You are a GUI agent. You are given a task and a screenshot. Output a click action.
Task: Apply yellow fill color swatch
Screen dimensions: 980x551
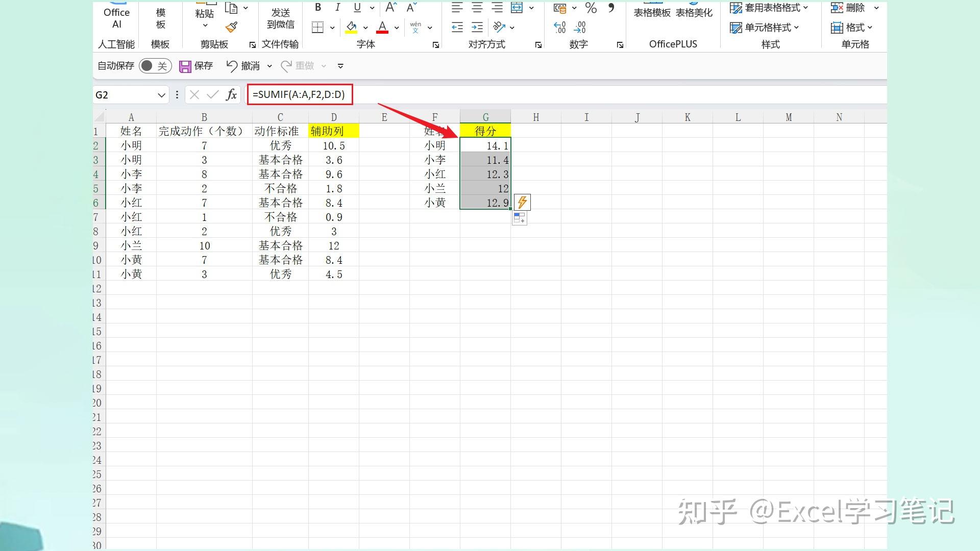pyautogui.click(x=351, y=27)
